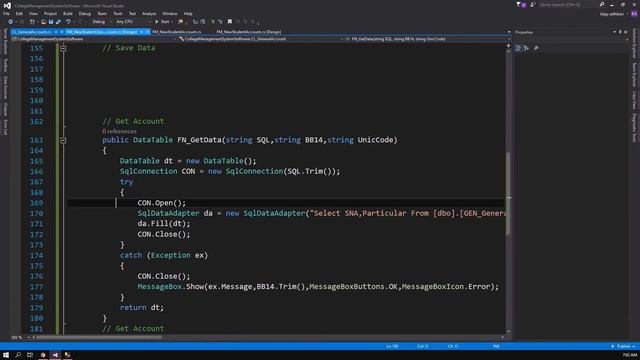Click the Save All toolbar icon
Viewport: 640px width, 360px height.
(x=58, y=22)
